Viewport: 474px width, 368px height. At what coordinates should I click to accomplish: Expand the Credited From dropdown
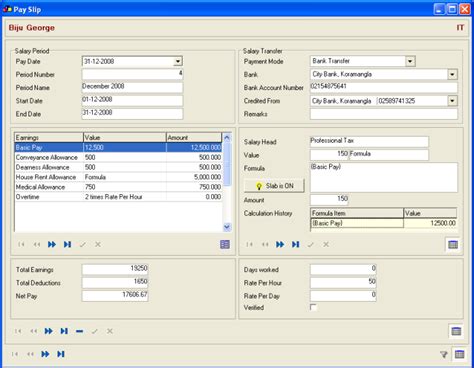452,101
